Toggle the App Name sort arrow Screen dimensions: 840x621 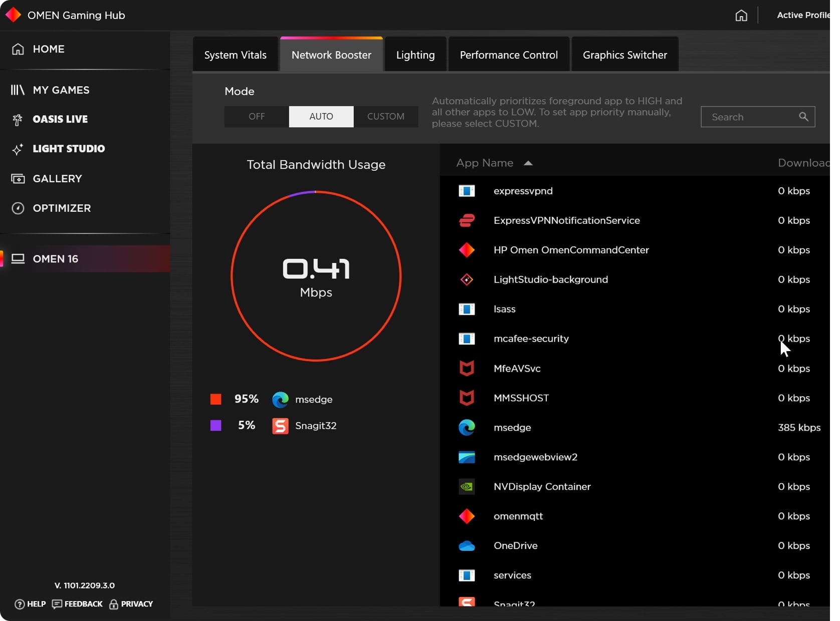[528, 163]
